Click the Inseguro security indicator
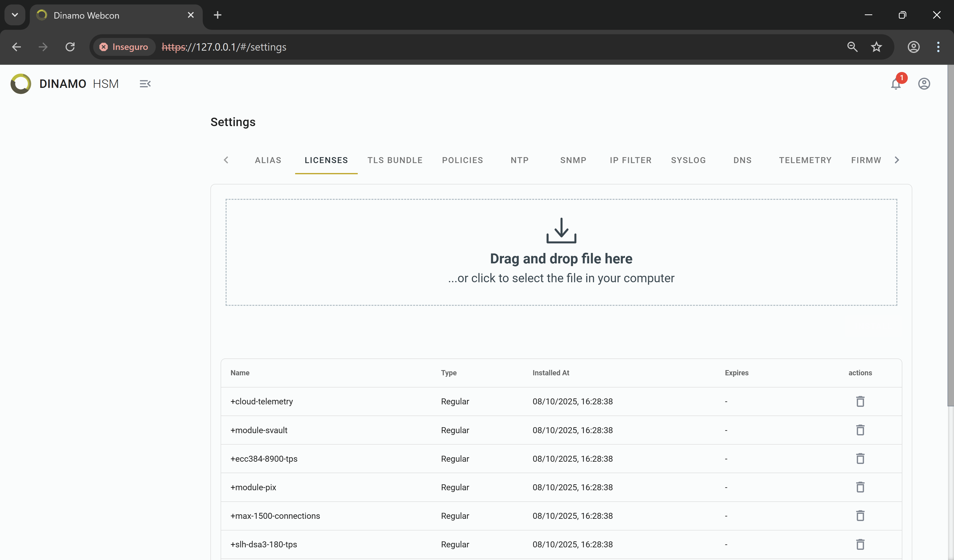The height and width of the screenshot is (560, 954). tap(124, 47)
